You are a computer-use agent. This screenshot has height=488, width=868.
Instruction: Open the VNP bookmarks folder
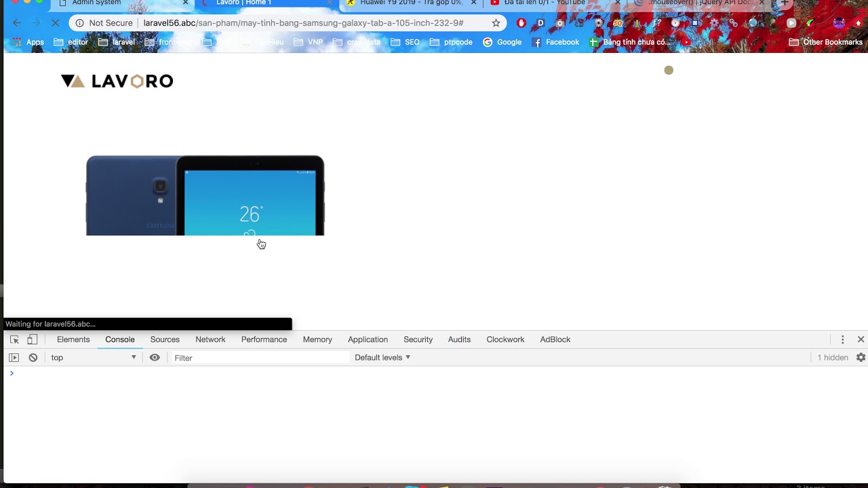point(308,42)
